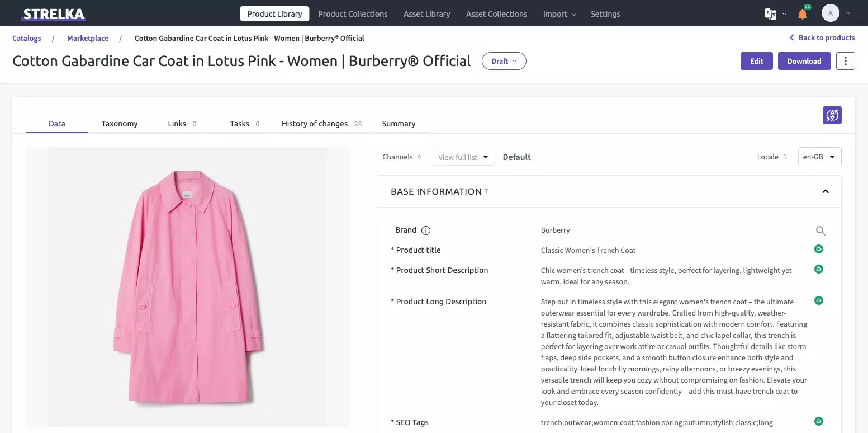This screenshot has height=433, width=868.
Task: Open the Import dropdown menu
Action: [559, 14]
